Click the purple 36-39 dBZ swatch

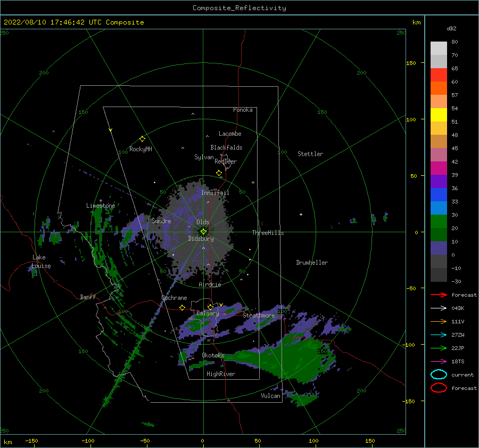click(439, 181)
